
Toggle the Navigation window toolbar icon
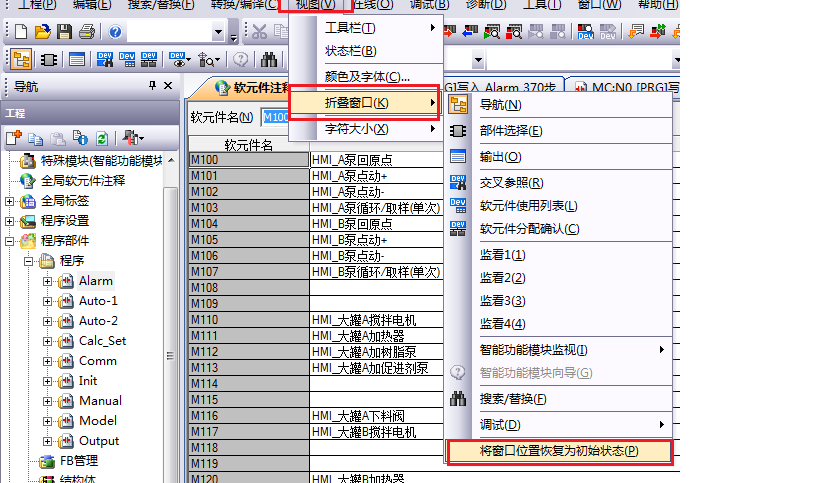coord(21,59)
